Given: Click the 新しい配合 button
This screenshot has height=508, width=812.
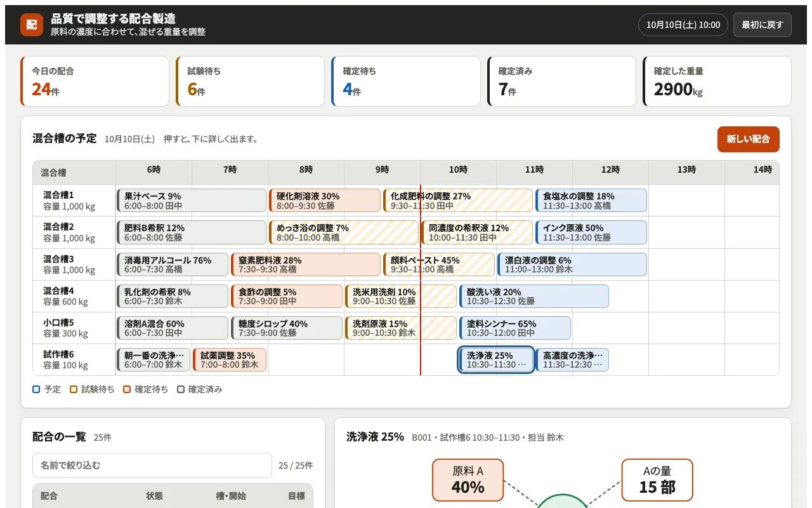Looking at the screenshot, I should click(749, 139).
